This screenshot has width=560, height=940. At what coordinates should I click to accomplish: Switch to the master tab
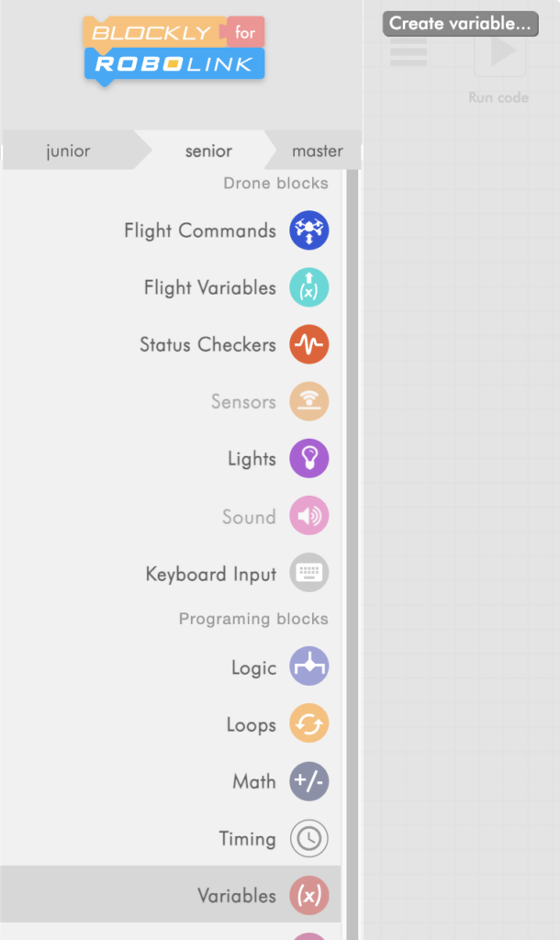click(x=317, y=151)
